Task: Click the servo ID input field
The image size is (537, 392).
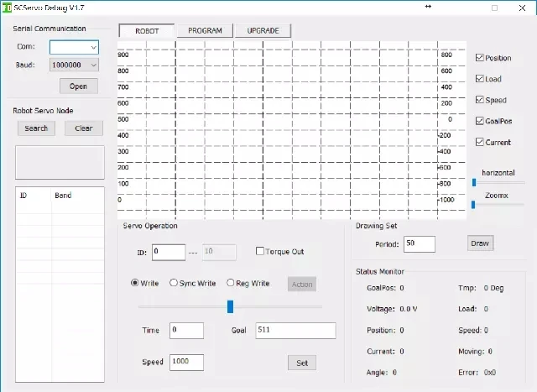Action: (x=169, y=252)
